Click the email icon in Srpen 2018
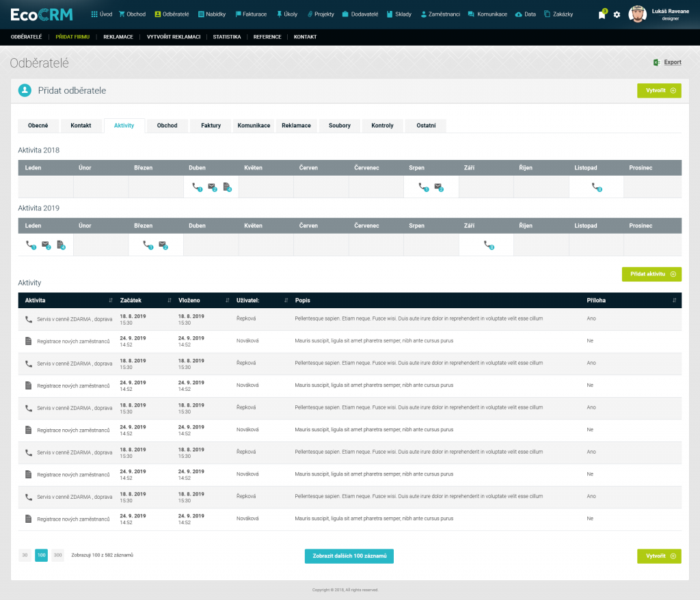Viewport: 700px width, 600px height. click(437, 187)
